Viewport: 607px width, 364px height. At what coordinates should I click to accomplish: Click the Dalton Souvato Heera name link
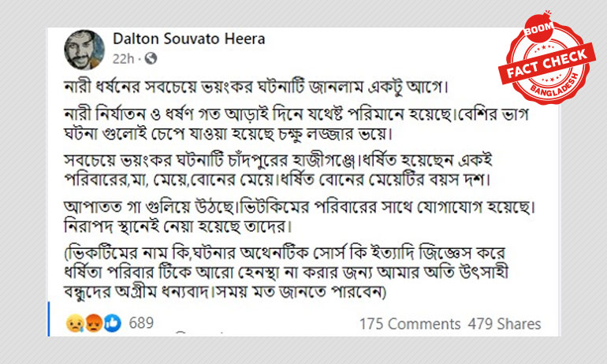189,39
